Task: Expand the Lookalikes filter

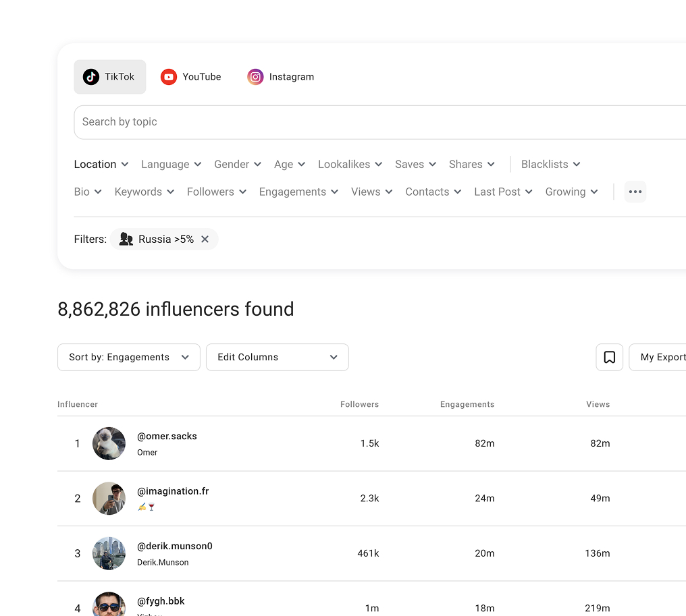Action: click(350, 165)
